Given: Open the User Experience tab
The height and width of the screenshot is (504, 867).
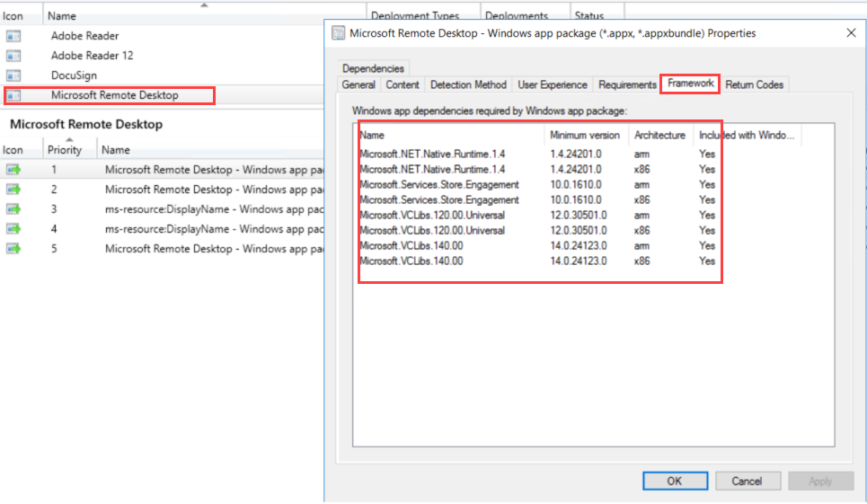Looking at the screenshot, I should coord(553,84).
